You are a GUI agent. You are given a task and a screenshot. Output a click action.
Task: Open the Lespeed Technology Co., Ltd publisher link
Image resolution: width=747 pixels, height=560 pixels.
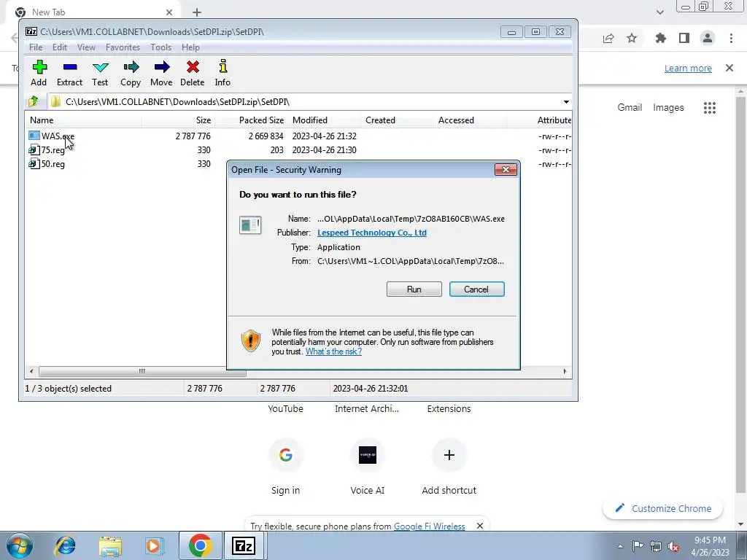click(371, 233)
